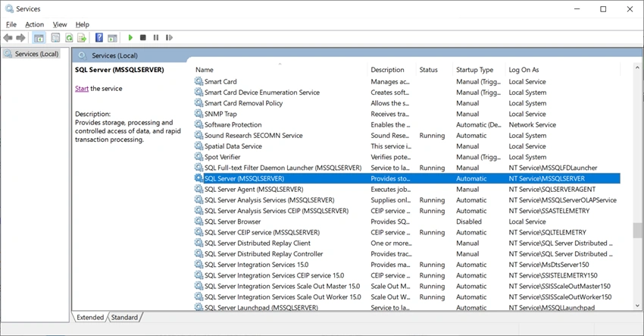Screen dimensions: 644x336
Task: Click gear icon beside Spatial Data Service
Action: (199, 146)
